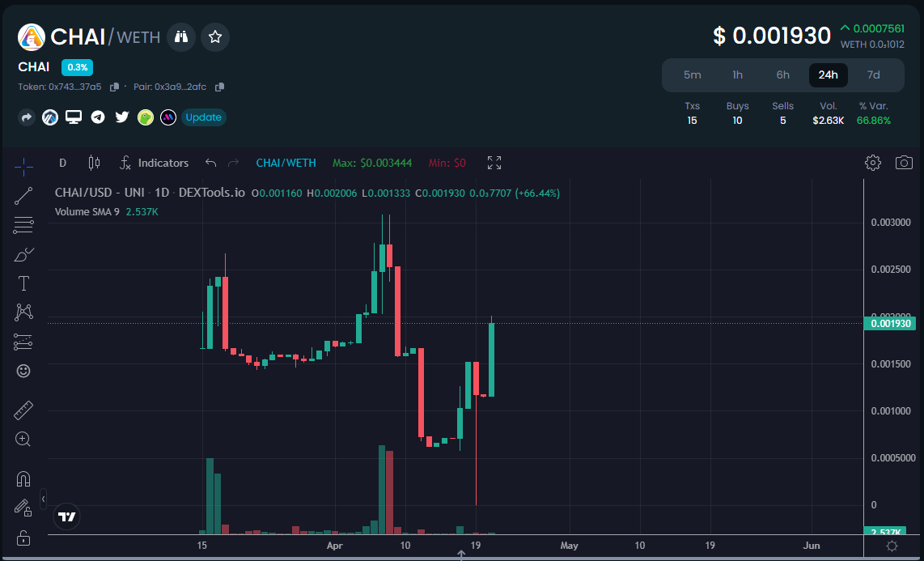The width and height of the screenshot is (924, 561).
Task: Select the brush drawing tool
Action: point(23,254)
